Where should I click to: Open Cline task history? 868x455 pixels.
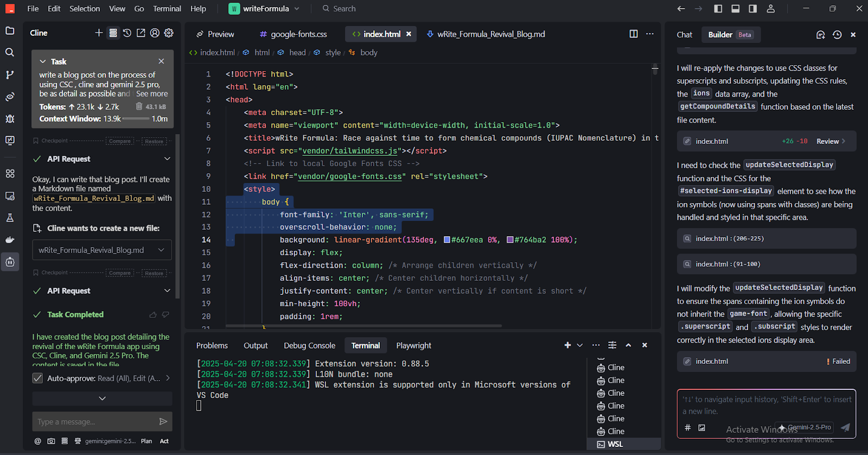(x=127, y=33)
